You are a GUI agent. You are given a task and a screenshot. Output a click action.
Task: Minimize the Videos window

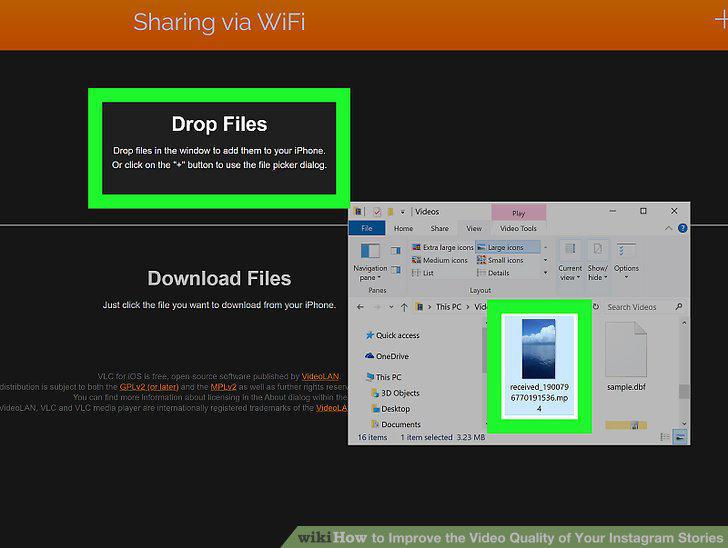tap(612, 211)
